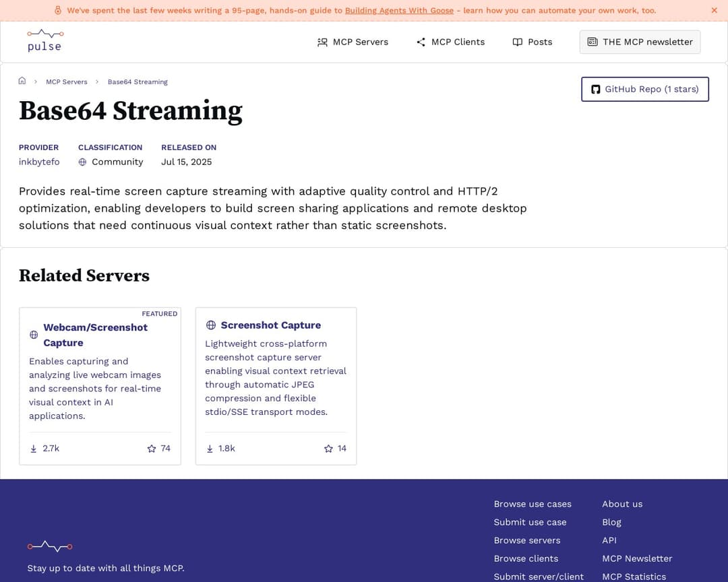728x582 pixels.
Task: Click download icon on Screenshot Capture card
Action: 210,449
